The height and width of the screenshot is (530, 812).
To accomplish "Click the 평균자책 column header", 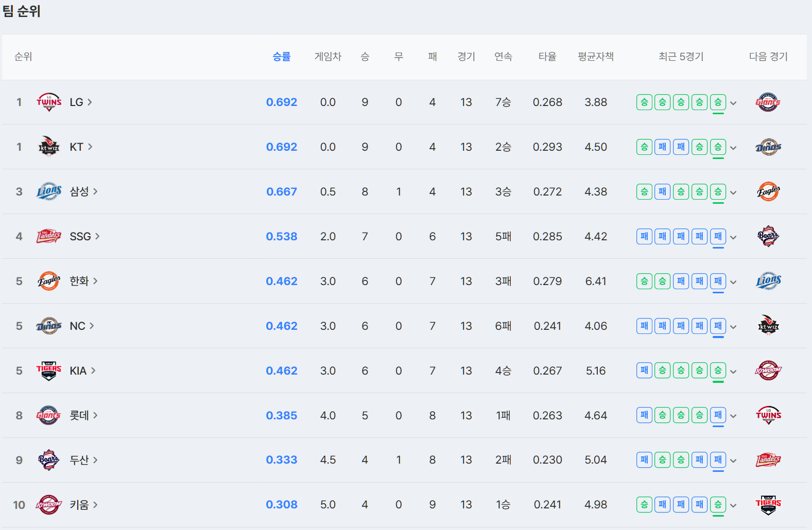I will pos(595,57).
